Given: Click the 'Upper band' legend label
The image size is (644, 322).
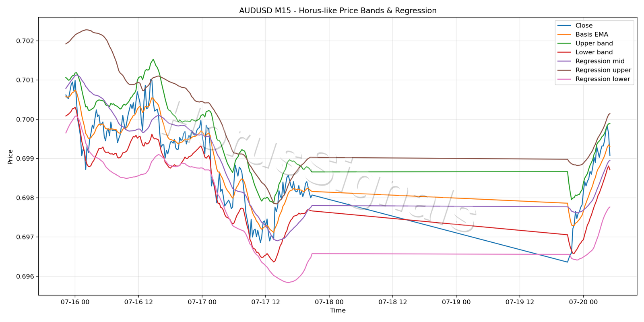Looking at the screenshot, I should pyautogui.click(x=594, y=43).
